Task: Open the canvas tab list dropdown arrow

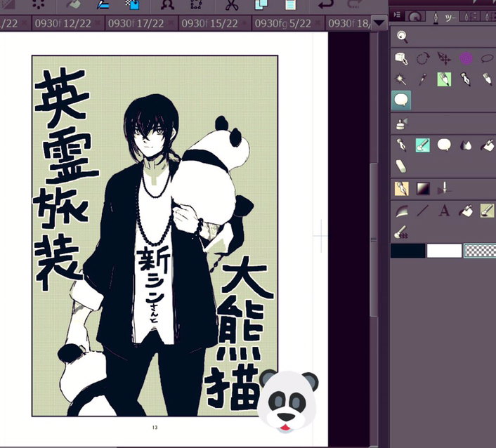Action: [379, 22]
